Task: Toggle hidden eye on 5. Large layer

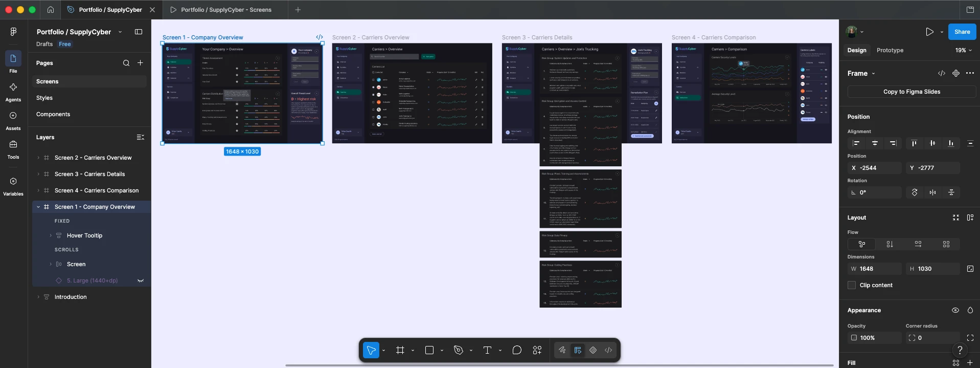Action: click(x=141, y=280)
